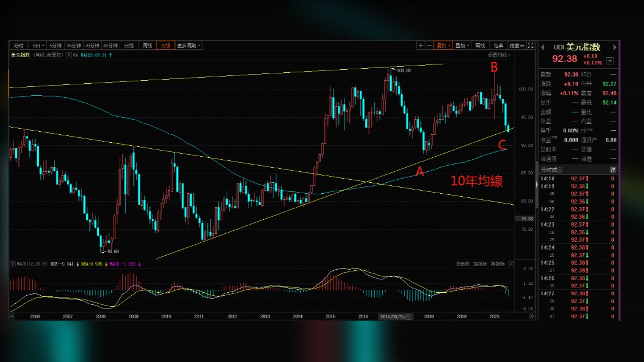Viewport: 644px width, 362px height.
Task: Switch to 经典 classic layout
Action: (499, 46)
